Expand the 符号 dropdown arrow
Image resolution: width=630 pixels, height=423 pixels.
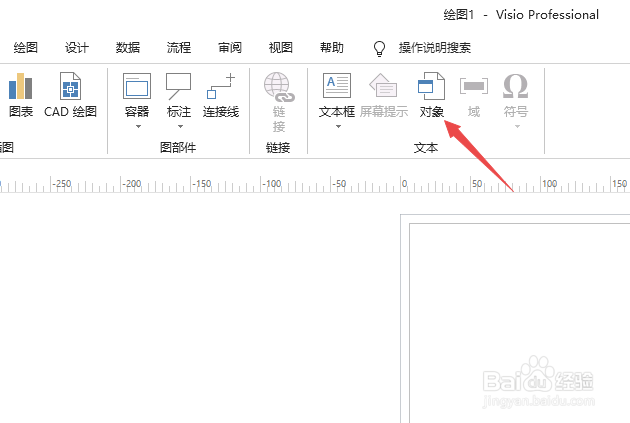(518, 127)
